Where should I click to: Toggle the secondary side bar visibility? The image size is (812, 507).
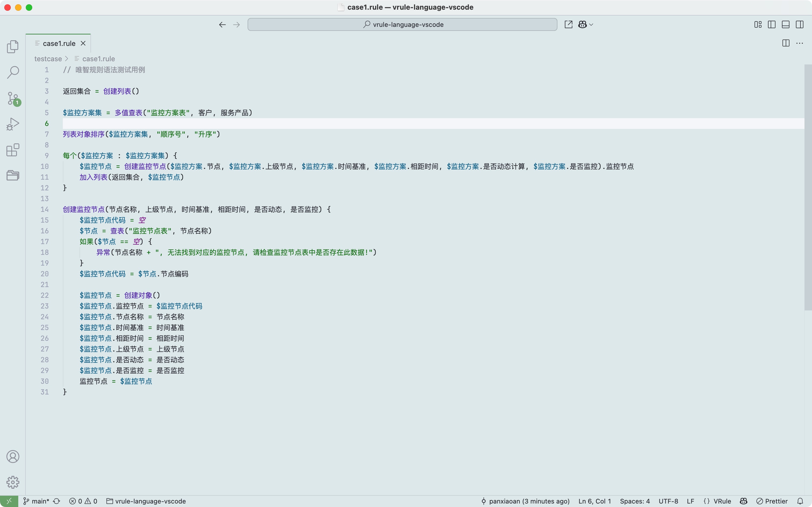pyautogui.click(x=800, y=24)
